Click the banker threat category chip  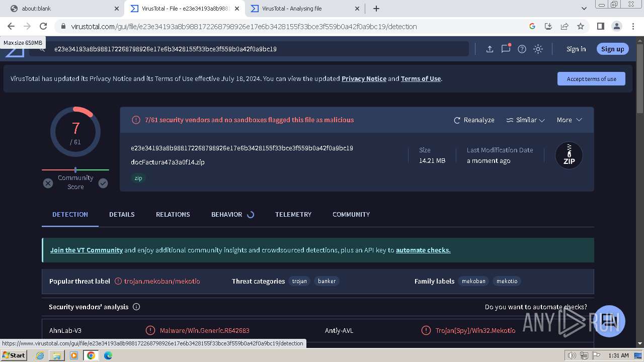click(327, 281)
